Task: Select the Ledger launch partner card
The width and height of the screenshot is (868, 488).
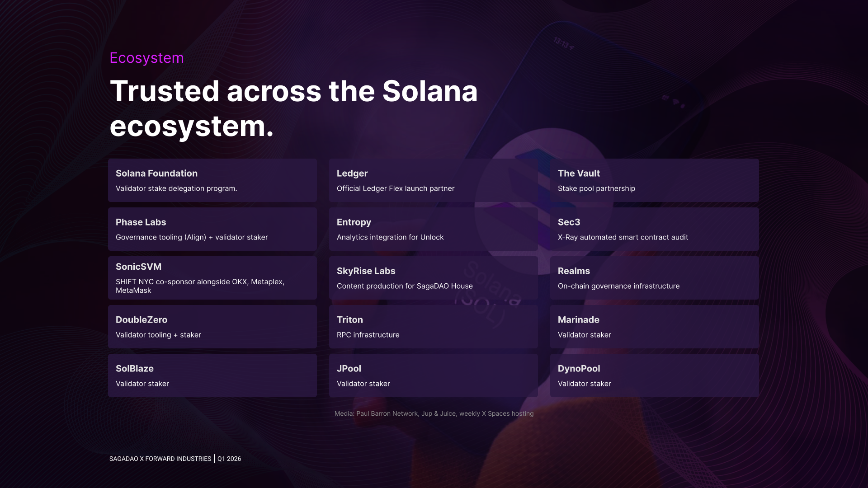Action: point(433,180)
